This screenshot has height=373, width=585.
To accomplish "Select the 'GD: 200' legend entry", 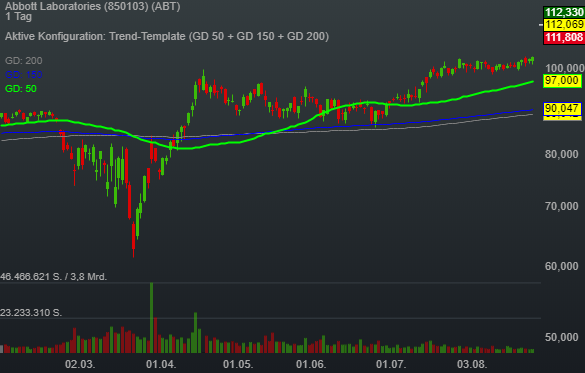I will coord(24,60).
